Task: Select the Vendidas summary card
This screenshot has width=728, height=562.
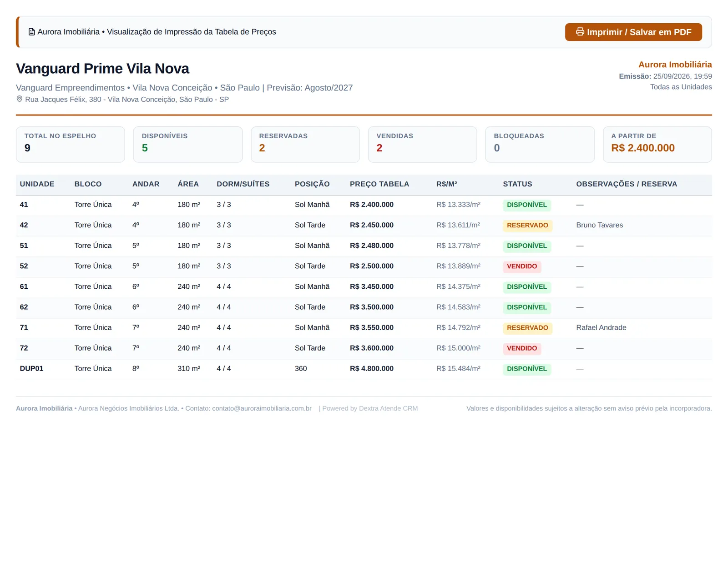Action: (423, 144)
